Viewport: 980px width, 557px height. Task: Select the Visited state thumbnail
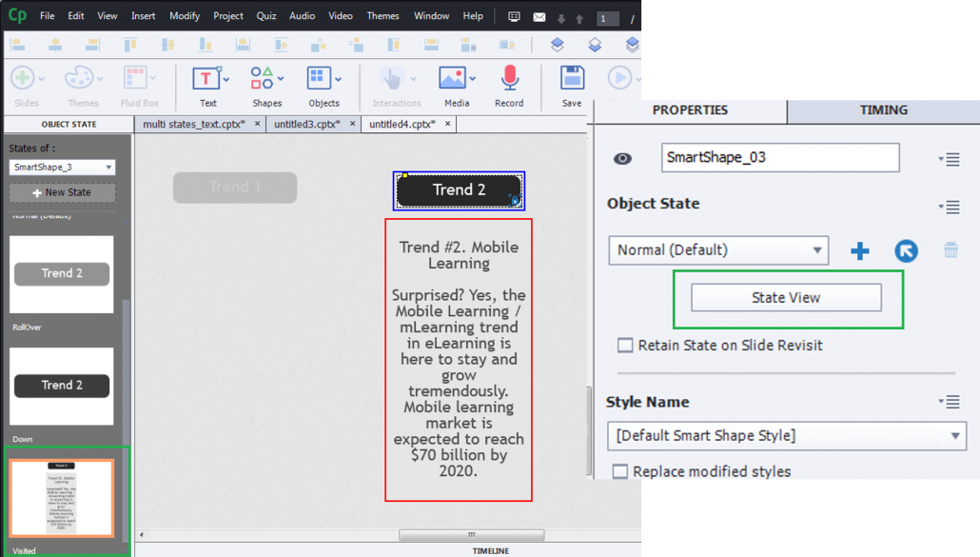(61, 499)
